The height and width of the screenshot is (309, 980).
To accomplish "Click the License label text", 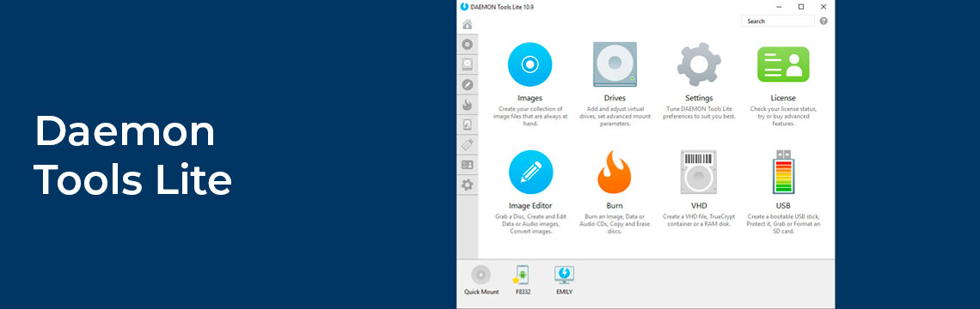I will pyautogui.click(x=783, y=98).
